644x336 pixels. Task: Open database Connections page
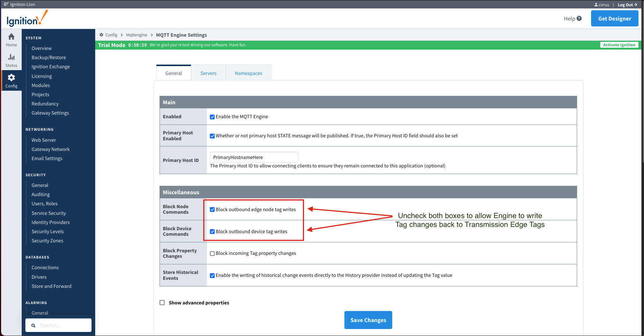coord(45,267)
